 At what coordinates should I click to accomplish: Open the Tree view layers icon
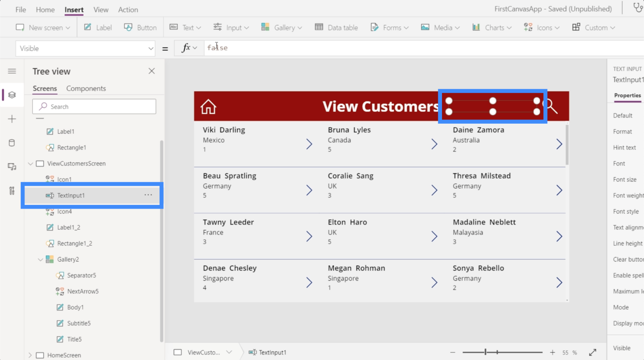point(12,95)
